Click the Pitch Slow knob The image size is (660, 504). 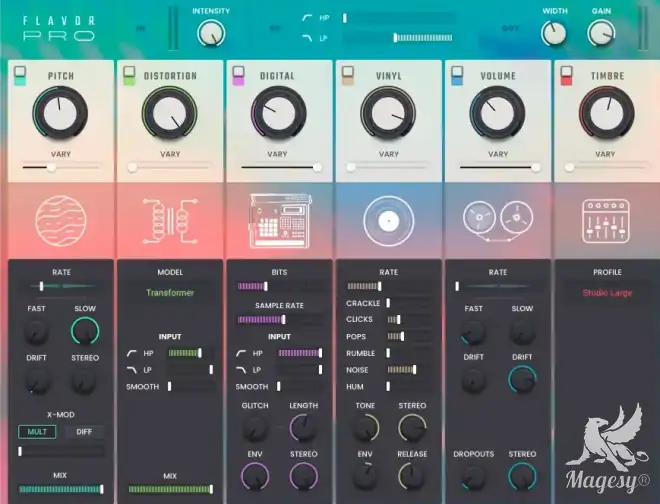(x=85, y=331)
